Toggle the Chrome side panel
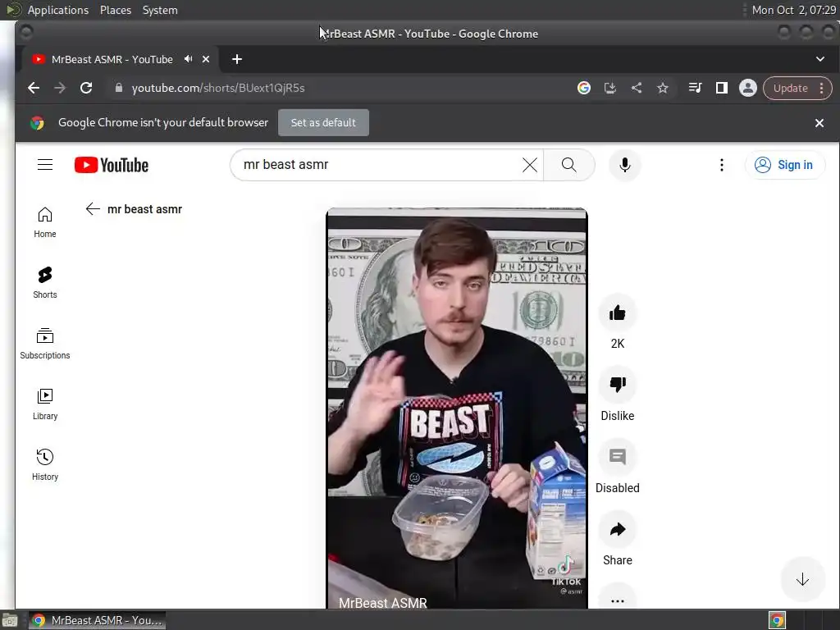Viewport: 840px width, 630px height. 722,88
